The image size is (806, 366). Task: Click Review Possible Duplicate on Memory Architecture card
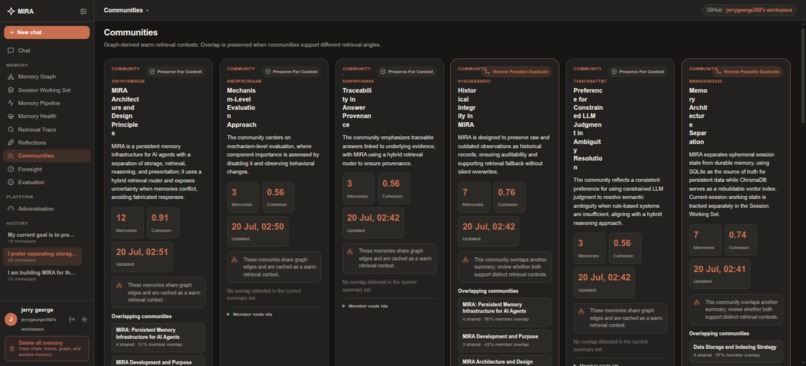click(x=748, y=71)
